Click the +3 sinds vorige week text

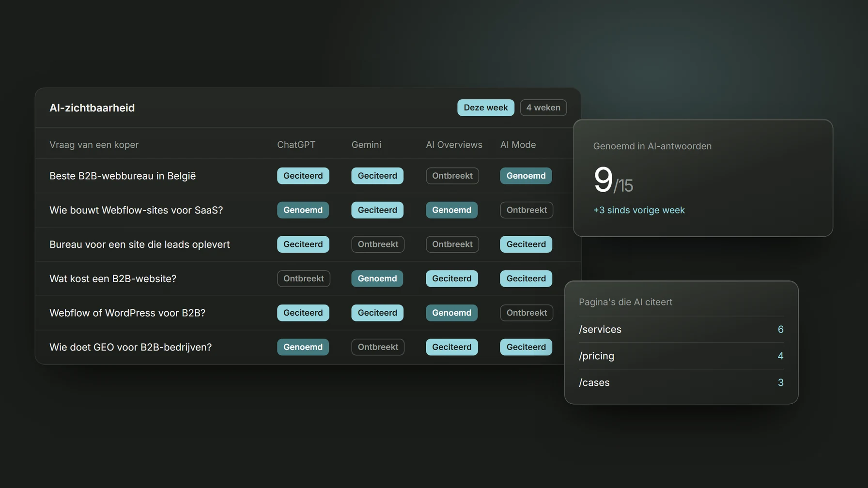(x=639, y=210)
